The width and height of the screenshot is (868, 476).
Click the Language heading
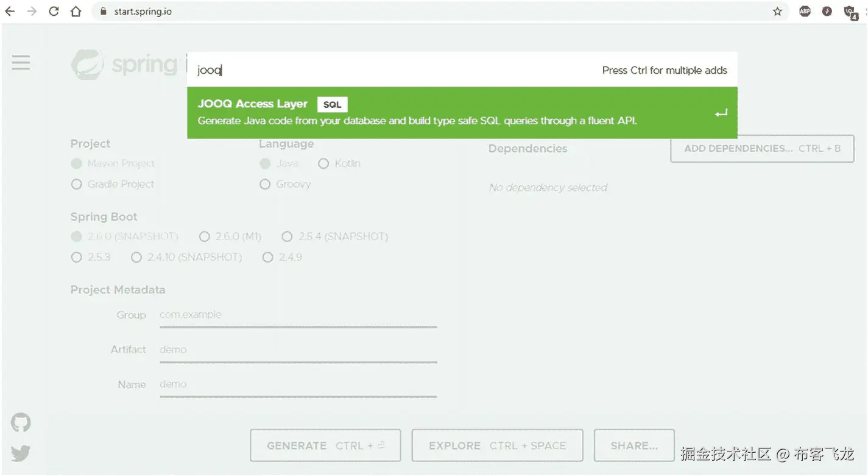(286, 144)
